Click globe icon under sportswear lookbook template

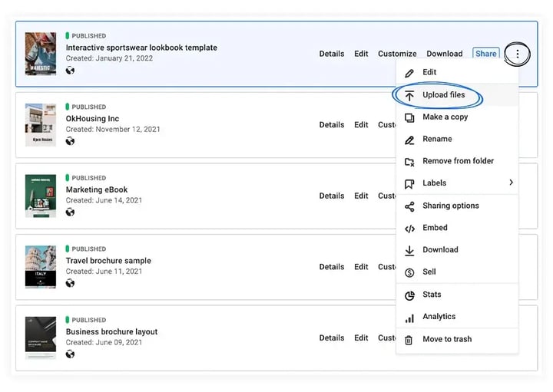[x=70, y=70]
